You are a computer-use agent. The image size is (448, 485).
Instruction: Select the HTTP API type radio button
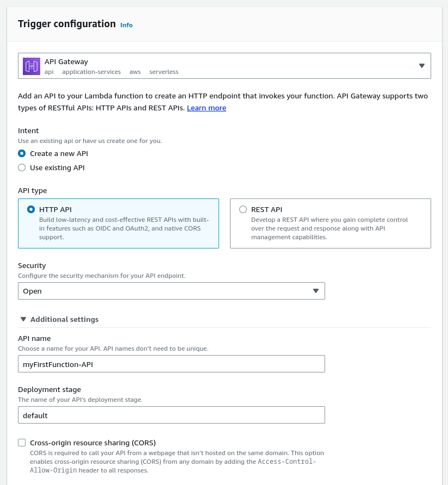[x=31, y=209]
